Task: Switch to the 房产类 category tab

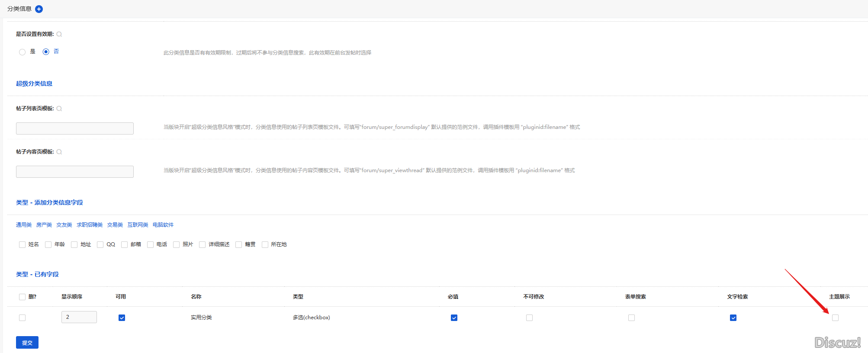Action: coord(44,225)
